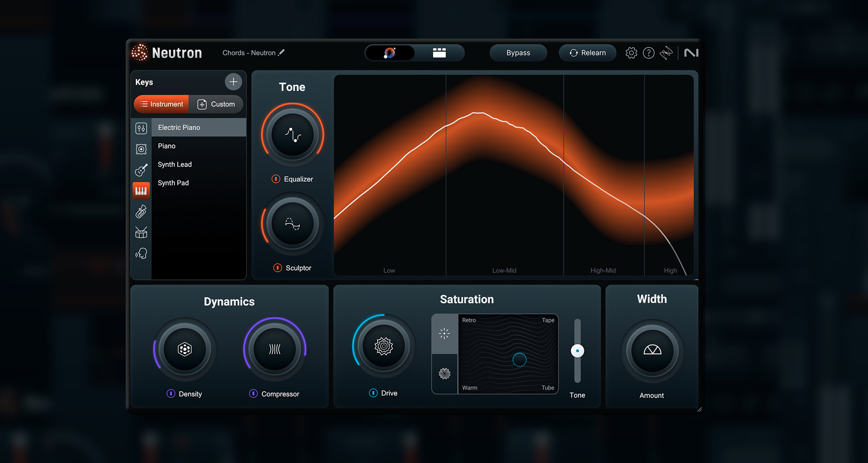Screen dimensions: 868x463
Task: Select the vocals head category icon
Action: click(x=141, y=253)
